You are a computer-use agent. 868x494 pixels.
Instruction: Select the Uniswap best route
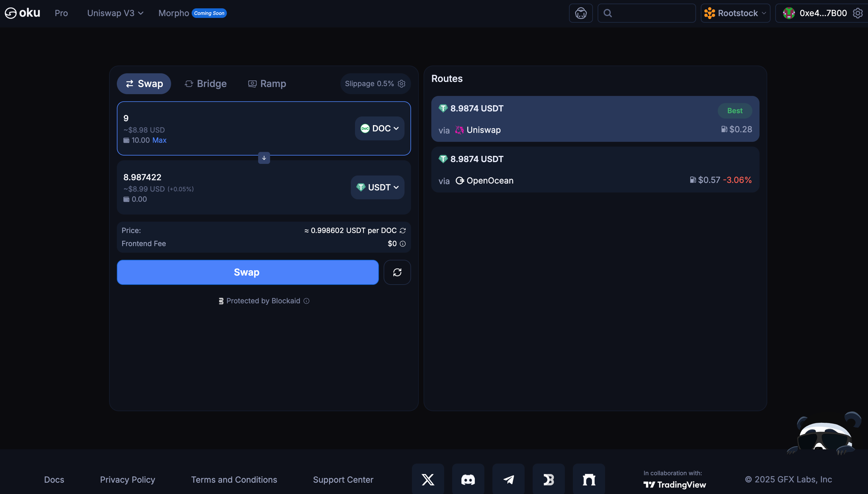(595, 119)
